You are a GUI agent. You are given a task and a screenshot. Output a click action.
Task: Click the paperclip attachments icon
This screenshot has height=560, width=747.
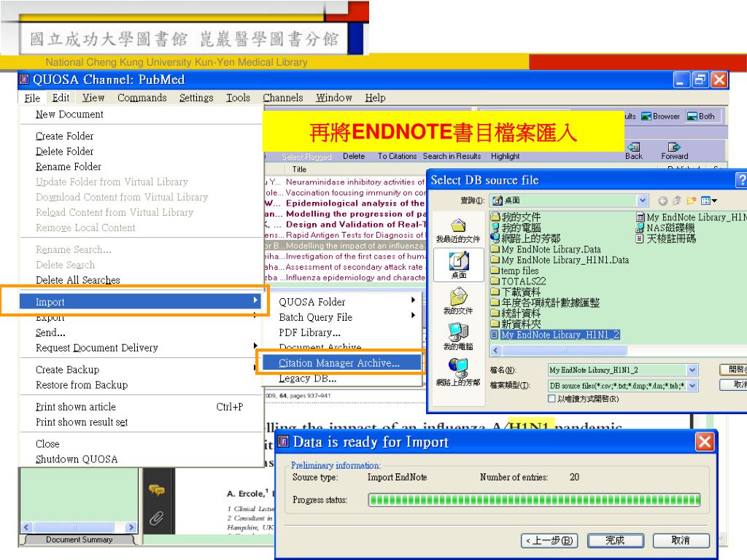tap(156, 518)
